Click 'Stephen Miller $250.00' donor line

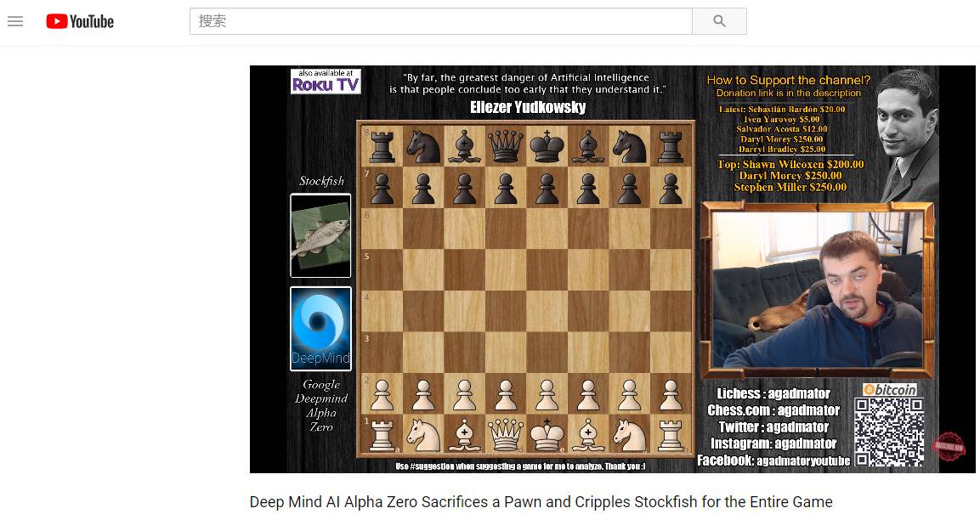click(x=790, y=187)
